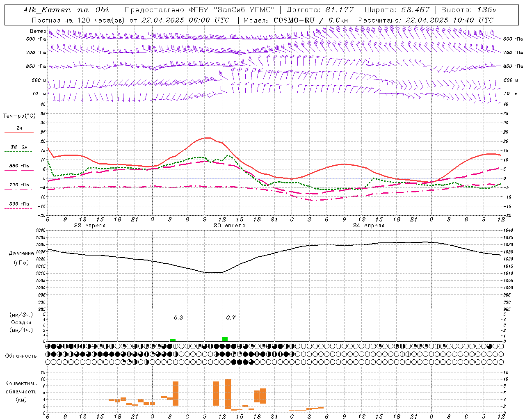
Task: Click the Td 2м dew point legend entry
Action: click(x=19, y=147)
